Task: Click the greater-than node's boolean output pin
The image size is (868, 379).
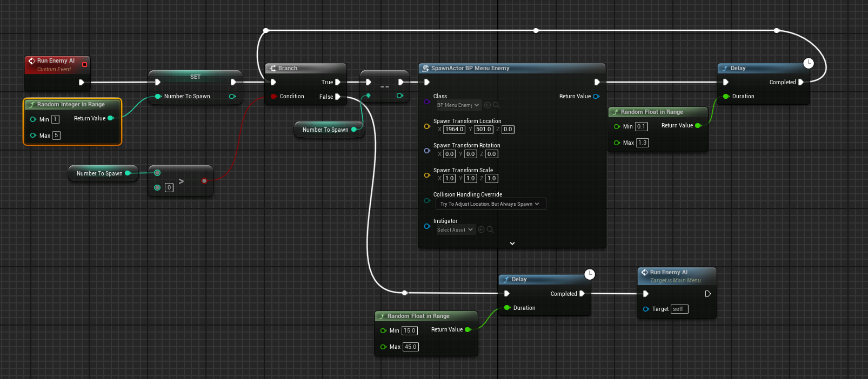Action: tap(204, 181)
